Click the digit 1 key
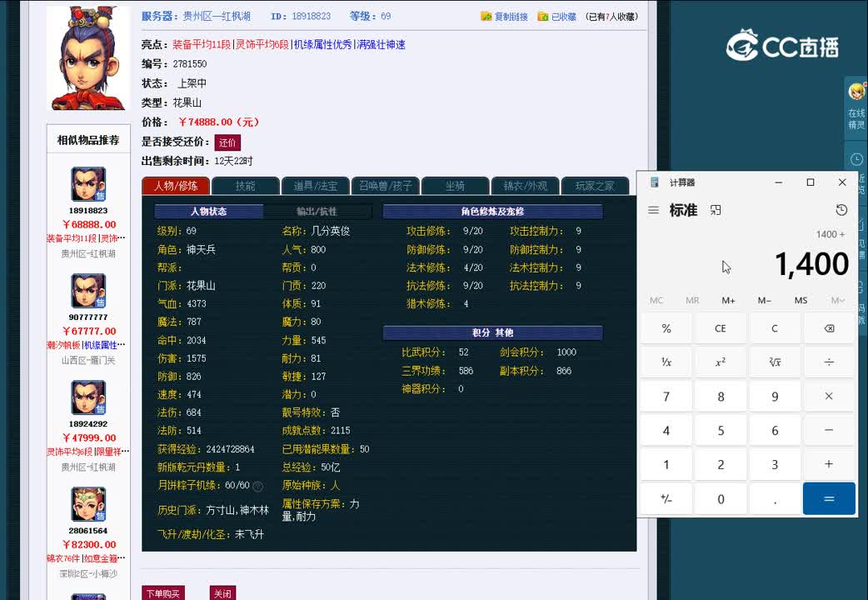 [666, 464]
